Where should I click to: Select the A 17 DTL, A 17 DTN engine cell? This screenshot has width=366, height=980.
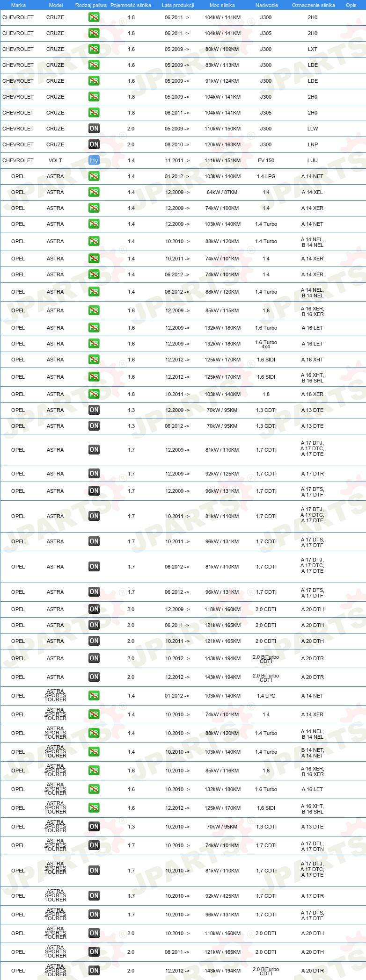pyautogui.click(x=313, y=846)
